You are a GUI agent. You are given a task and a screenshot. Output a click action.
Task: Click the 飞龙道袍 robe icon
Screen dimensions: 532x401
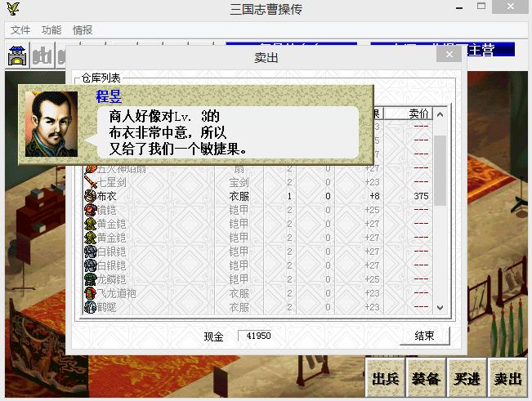(90, 293)
